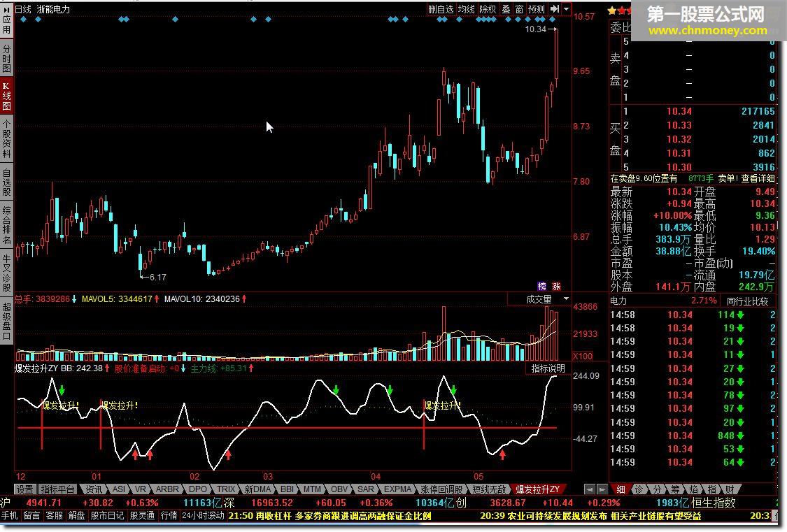Open the chart toolbar dropdown arrow

tap(566, 9)
